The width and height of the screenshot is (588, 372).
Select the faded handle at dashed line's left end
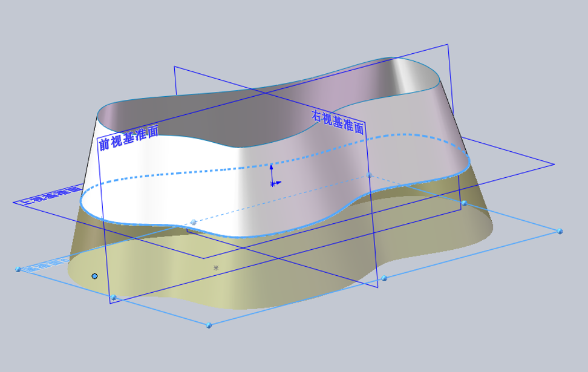(194, 223)
